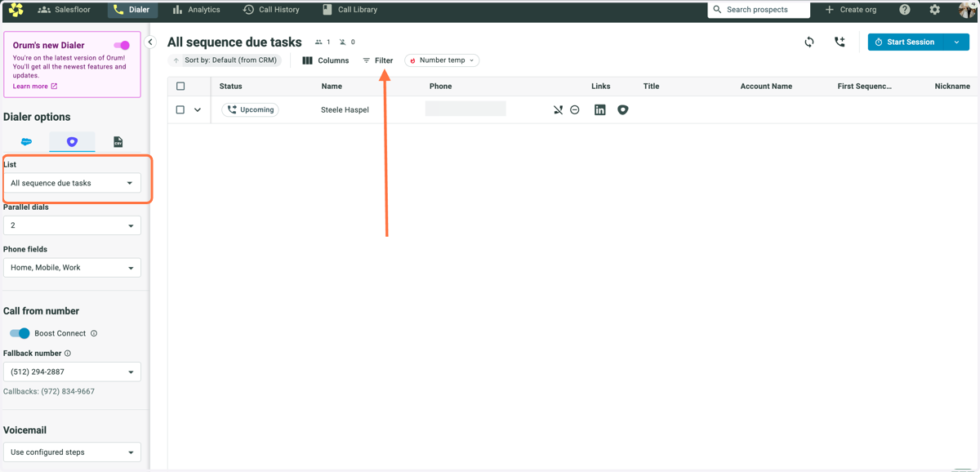Open the LinkedIn link icon
This screenshot has height=472, width=980.
(x=600, y=109)
